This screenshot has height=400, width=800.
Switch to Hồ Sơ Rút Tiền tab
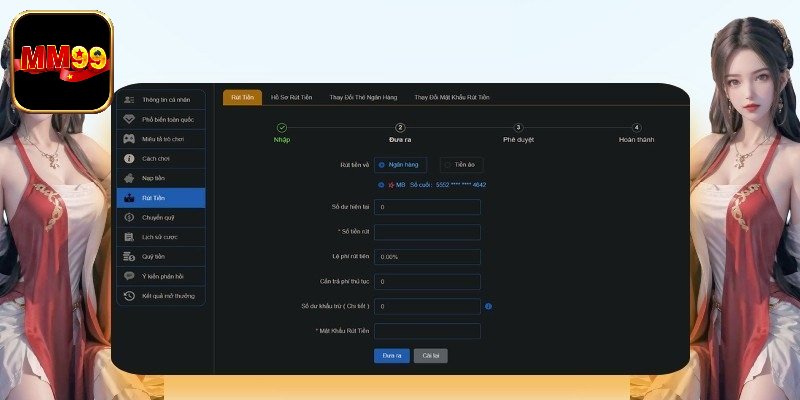(x=291, y=97)
